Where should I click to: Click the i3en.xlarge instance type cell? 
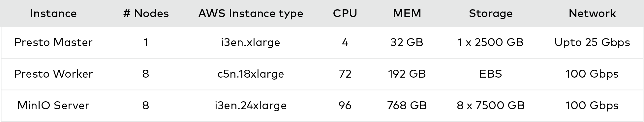point(251,43)
